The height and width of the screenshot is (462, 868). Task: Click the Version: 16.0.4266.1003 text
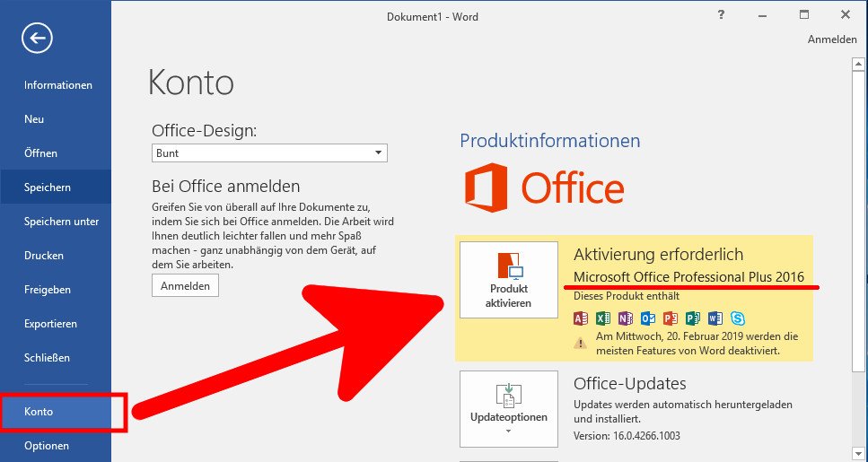[x=627, y=435]
